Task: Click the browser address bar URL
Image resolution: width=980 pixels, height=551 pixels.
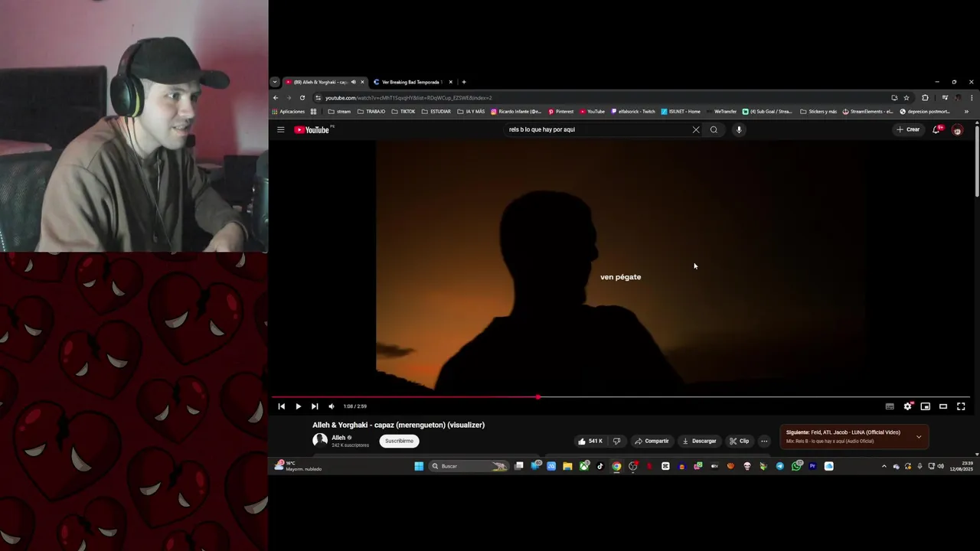Action: tap(408, 98)
